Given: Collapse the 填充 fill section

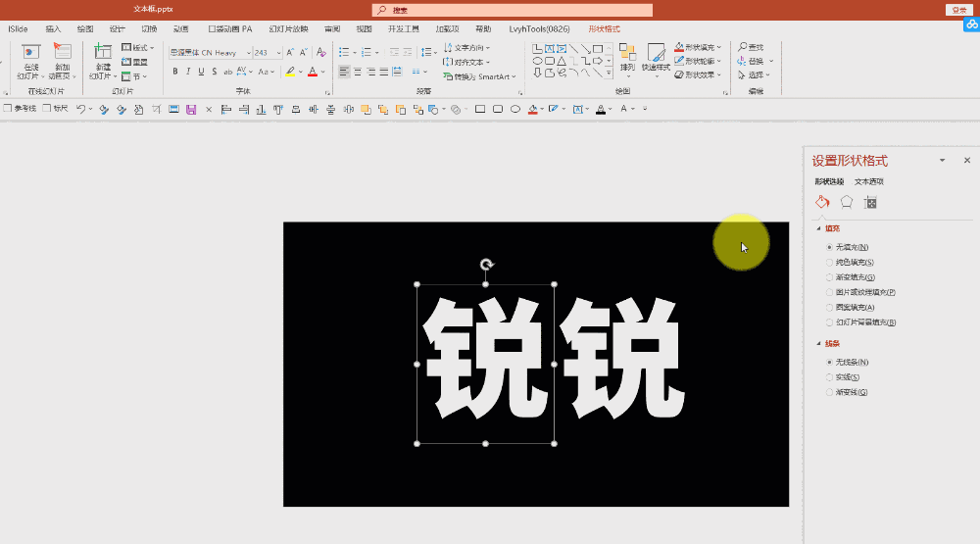Looking at the screenshot, I should (818, 228).
